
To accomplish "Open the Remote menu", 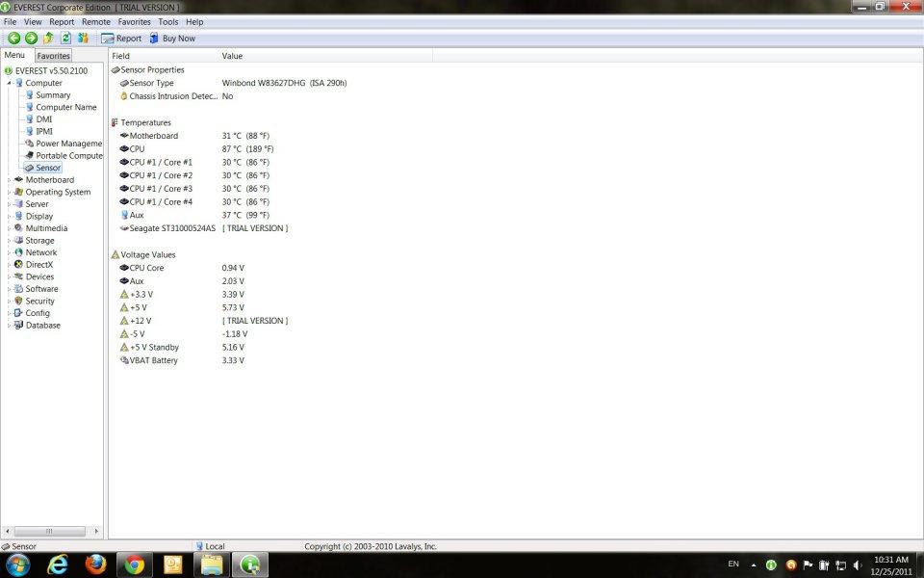I will tap(96, 22).
